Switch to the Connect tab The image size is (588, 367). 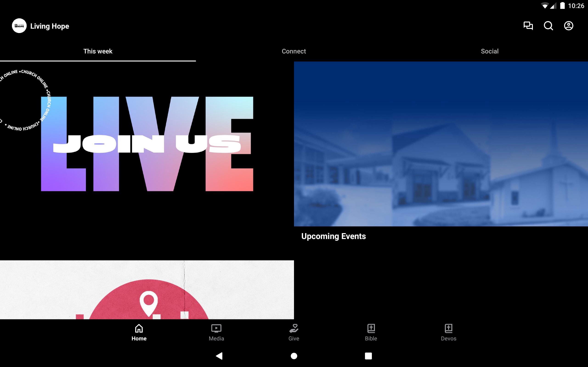(294, 51)
